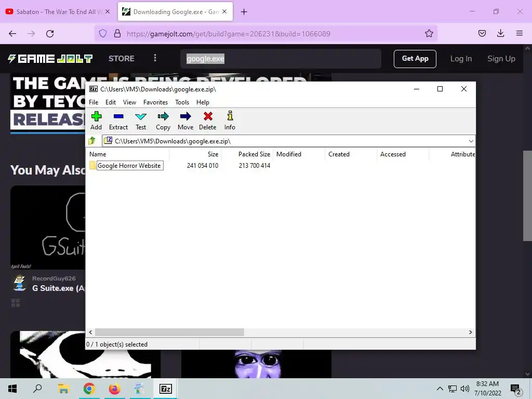Screen dimensions: 532x399
Task: Click the page vertical scrollbar in Firefox
Action: [527, 196]
